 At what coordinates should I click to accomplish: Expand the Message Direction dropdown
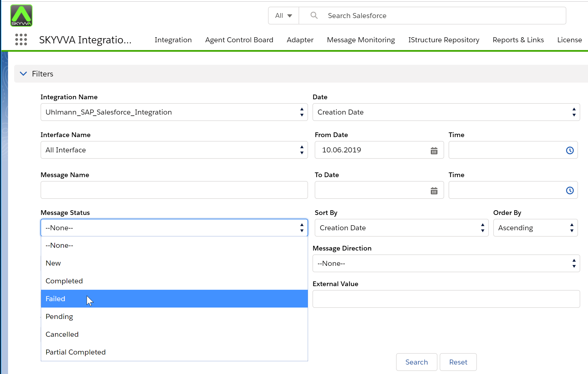tap(446, 263)
